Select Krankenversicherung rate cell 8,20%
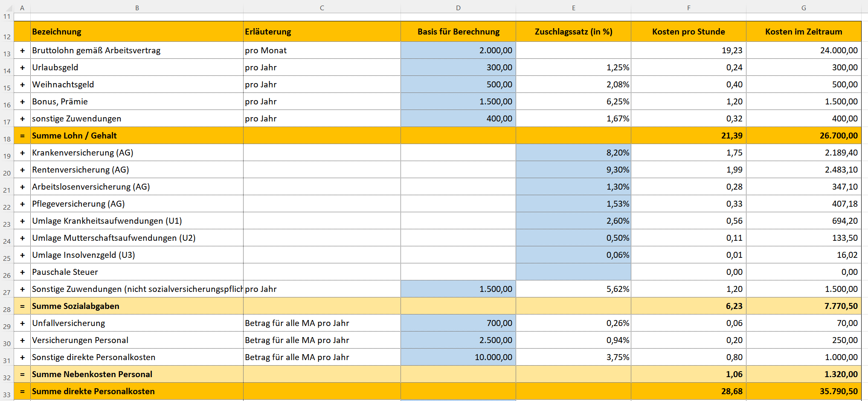Screen dimensions: 868x401 point(573,153)
